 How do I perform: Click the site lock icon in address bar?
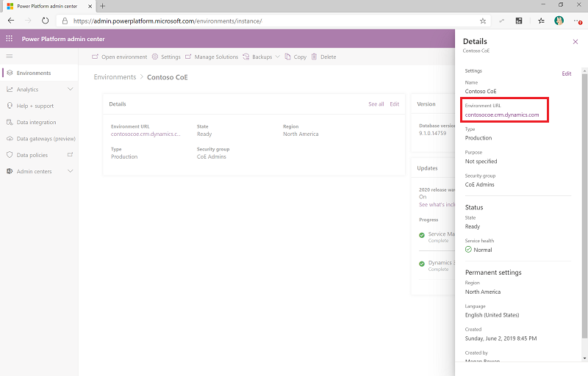(65, 21)
